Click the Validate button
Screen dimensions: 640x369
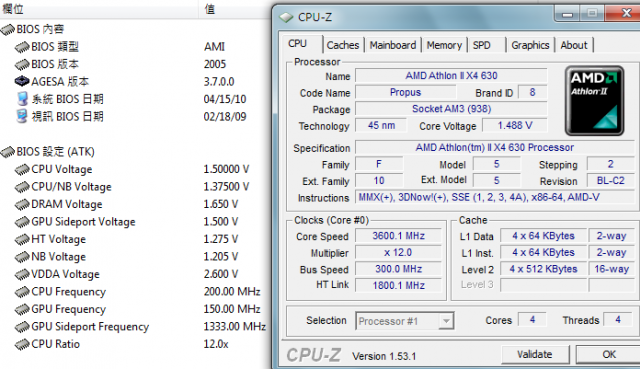click(x=535, y=354)
